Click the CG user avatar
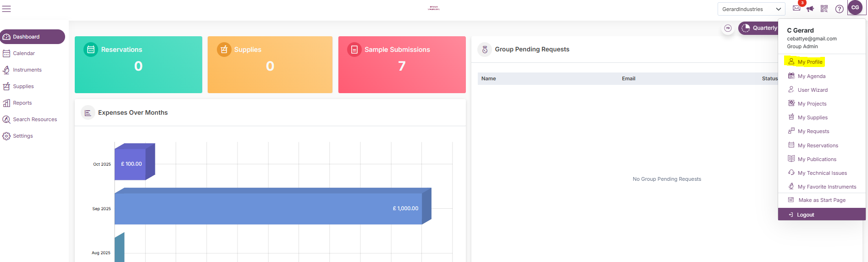This screenshot has width=868, height=262. click(855, 8)
